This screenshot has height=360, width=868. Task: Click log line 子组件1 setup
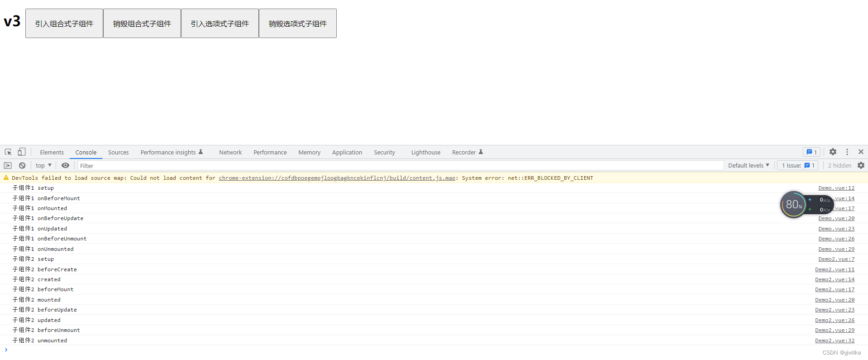(x=33, y=188)
